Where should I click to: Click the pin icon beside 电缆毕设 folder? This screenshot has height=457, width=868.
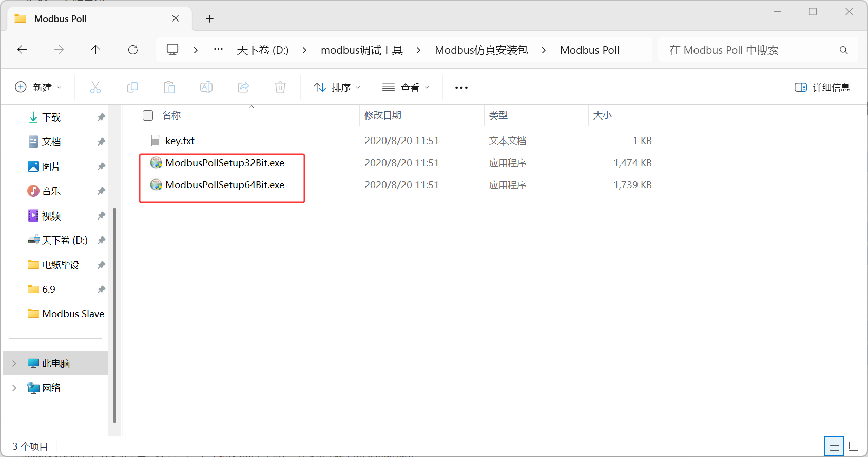click(101, 265)
